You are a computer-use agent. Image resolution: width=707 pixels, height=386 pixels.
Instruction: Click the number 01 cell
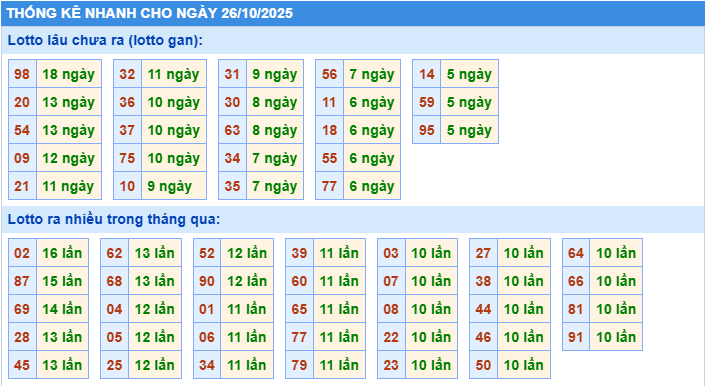pyautogui.click(x=207, y=309)
